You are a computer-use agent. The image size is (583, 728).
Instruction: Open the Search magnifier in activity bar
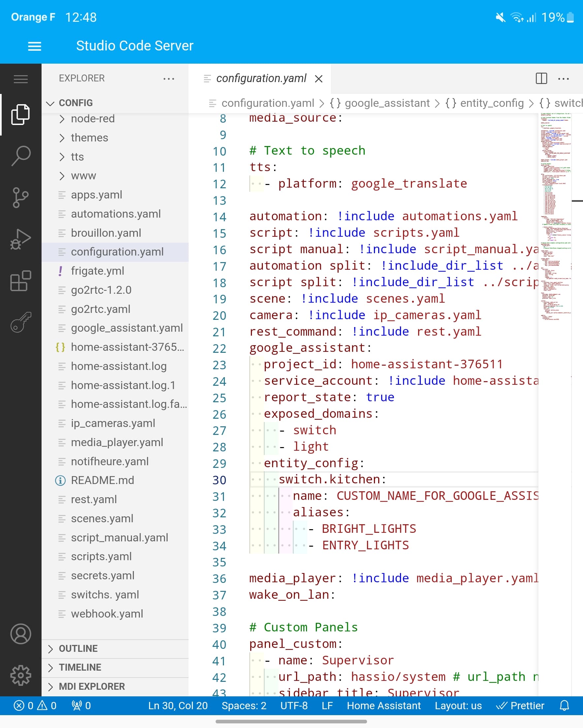(20, 156)
